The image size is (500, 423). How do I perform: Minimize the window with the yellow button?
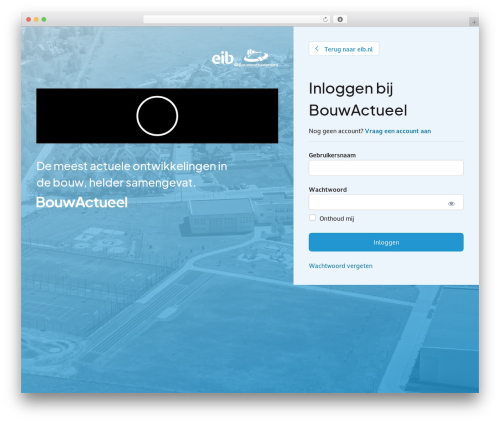36,20
